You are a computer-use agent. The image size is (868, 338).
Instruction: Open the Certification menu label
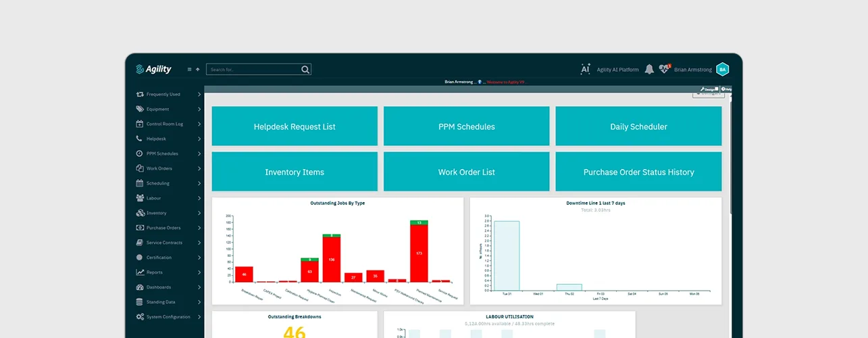coord(159,258)
